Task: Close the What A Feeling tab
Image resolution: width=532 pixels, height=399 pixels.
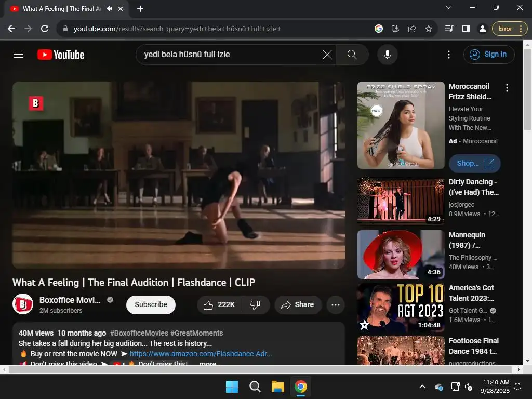Action: pos(121,9)
